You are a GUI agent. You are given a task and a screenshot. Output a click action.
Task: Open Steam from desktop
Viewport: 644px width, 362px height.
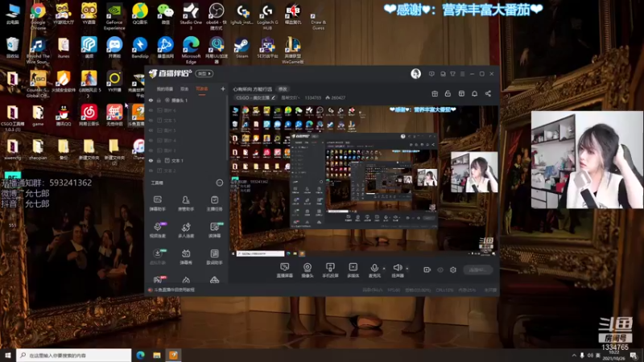[x=242, y=48]
